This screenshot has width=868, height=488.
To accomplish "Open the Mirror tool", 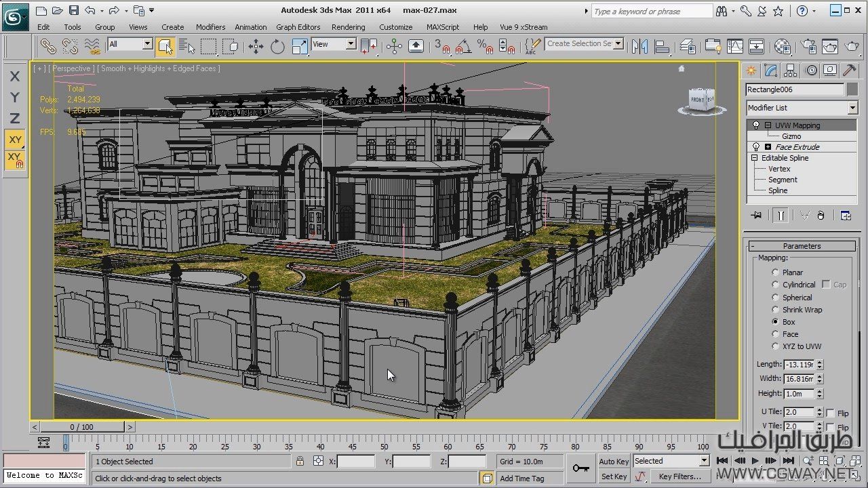I will point(639,46).
